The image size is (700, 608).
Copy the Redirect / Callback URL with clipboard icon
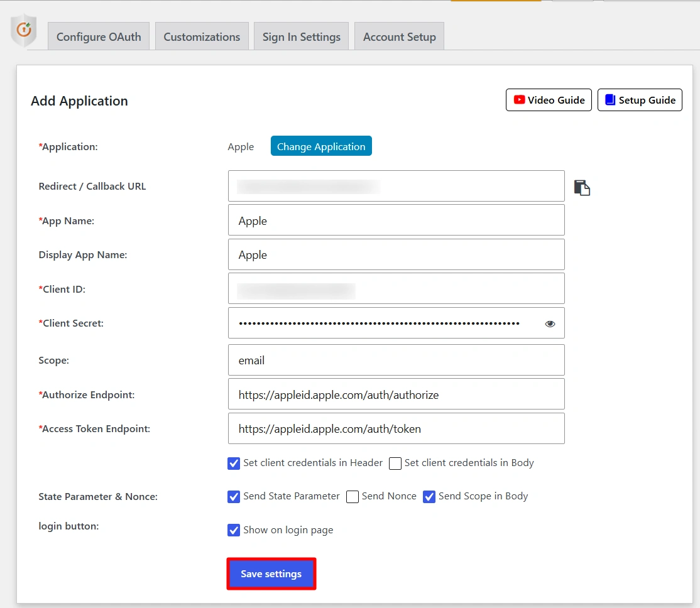(x=582, y=188)
